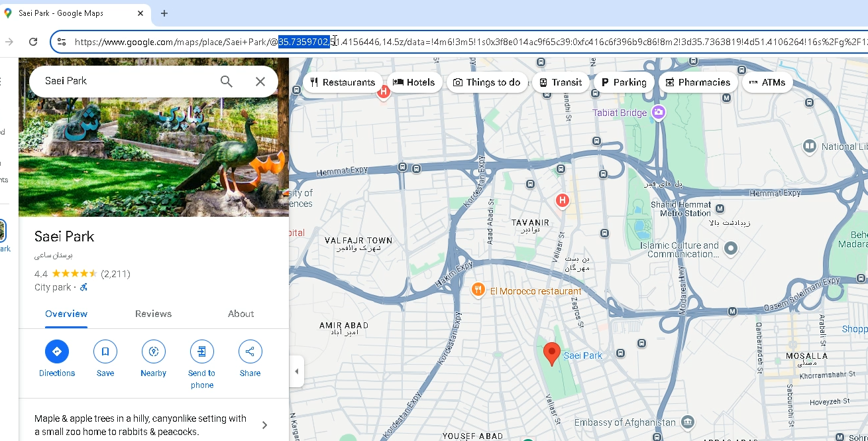Click the City park category label

(x=52, y=287)
